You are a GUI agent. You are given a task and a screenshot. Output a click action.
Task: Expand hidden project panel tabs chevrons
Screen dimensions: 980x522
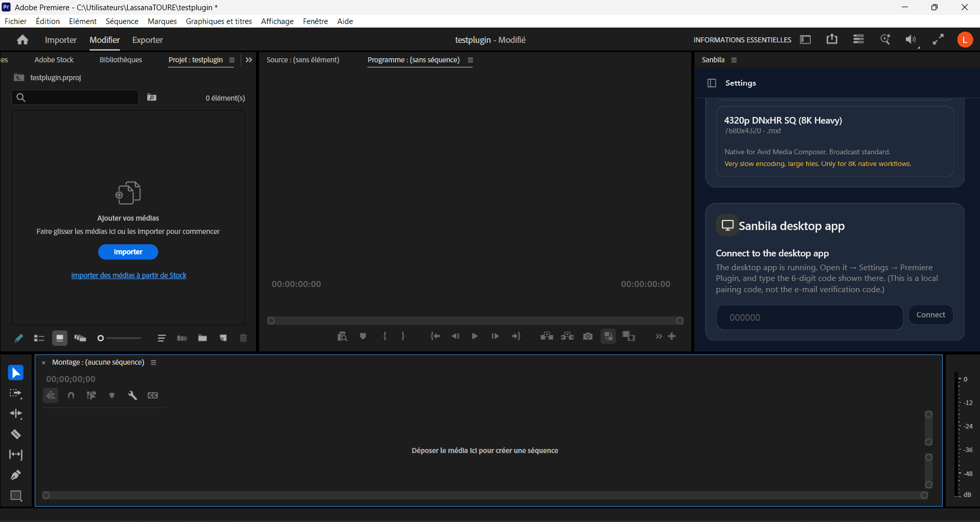[249, 60]
